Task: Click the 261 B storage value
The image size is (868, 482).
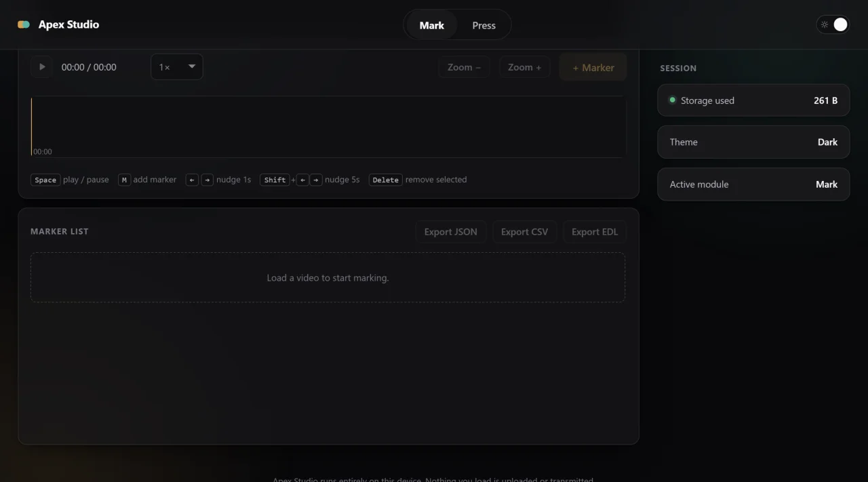Action: point(825,100)
